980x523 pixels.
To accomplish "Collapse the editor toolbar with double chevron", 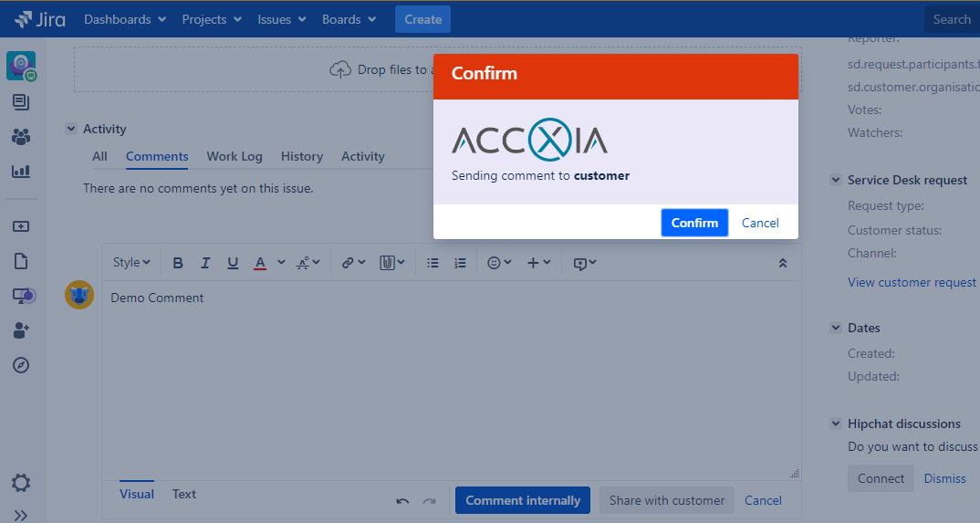I will [x=782, y=263].
